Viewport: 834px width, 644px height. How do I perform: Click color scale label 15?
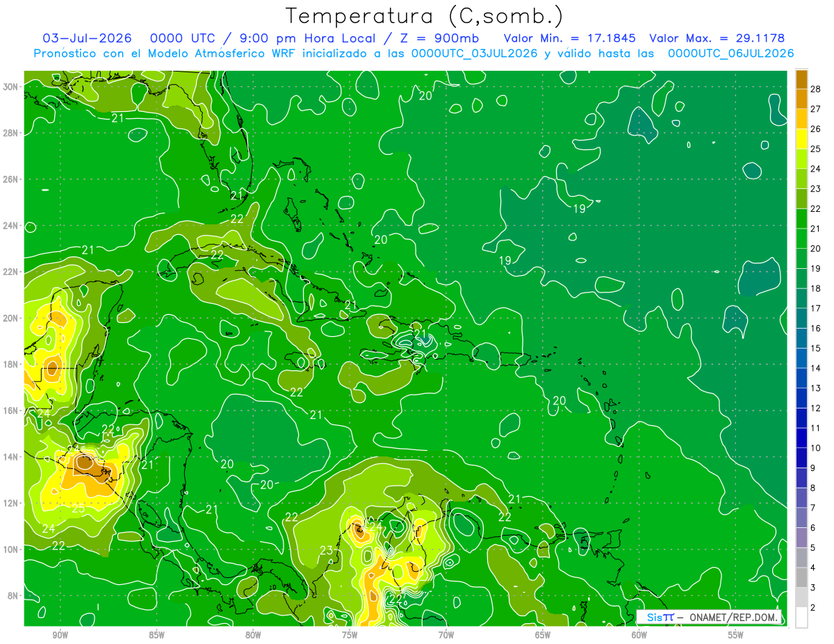(x=816, y=348)
